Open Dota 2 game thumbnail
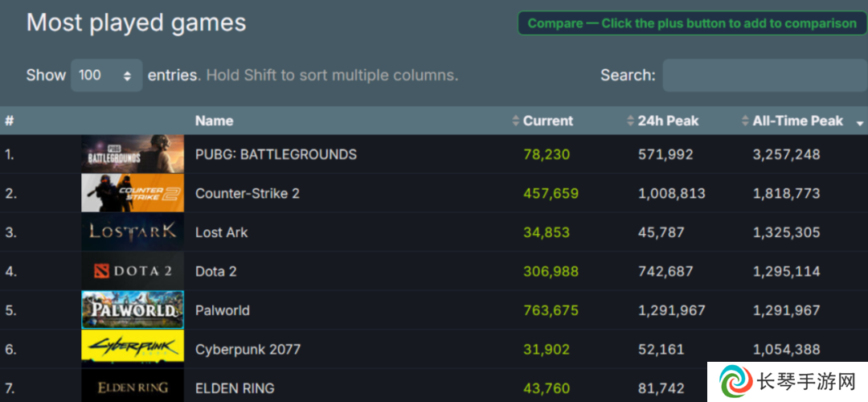Image resolution: width=868 pixels, height=402 pixels. (133, 271)
